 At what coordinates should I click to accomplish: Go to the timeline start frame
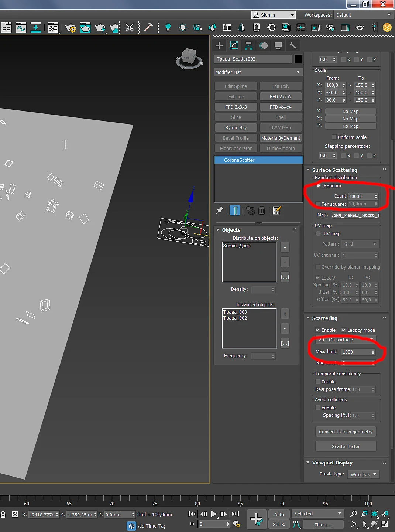click(x=192, y=514)
